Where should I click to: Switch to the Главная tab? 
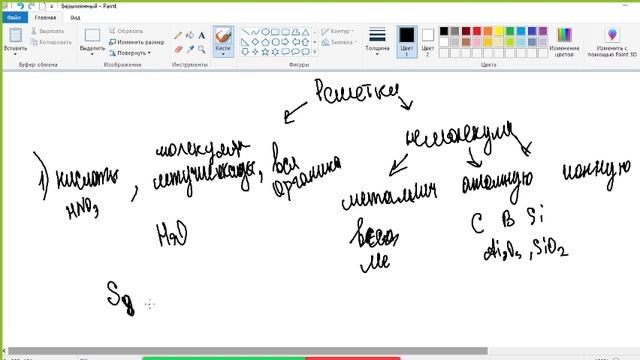point(45,18)
